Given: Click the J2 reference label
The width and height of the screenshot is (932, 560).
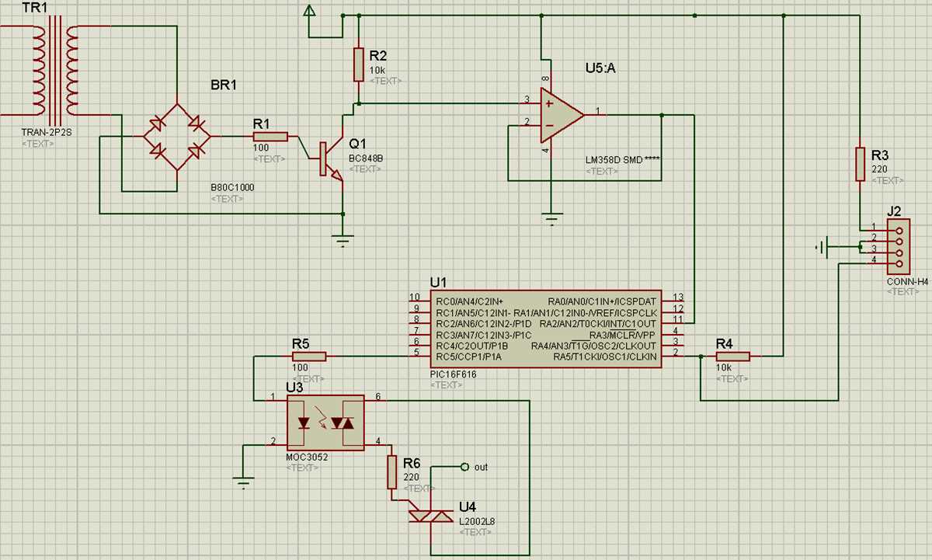Looking at the screenshot, I should [x=894, y=210].
